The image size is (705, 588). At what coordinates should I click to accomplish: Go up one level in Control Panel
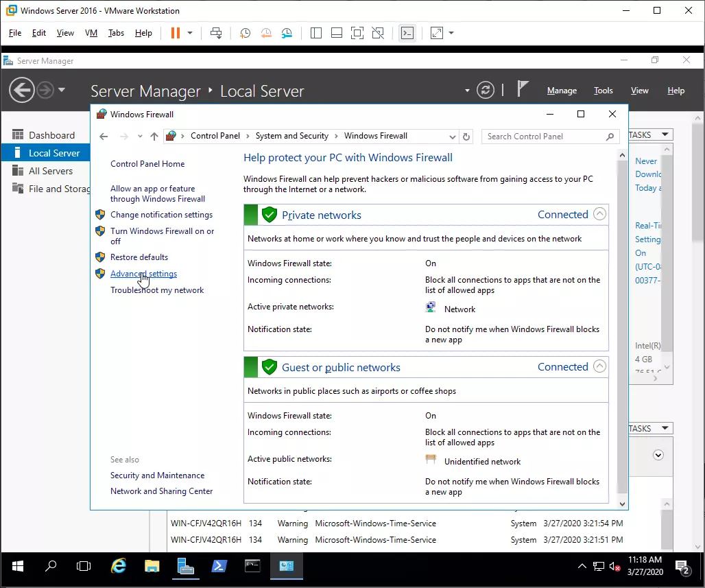coord(154,137)
